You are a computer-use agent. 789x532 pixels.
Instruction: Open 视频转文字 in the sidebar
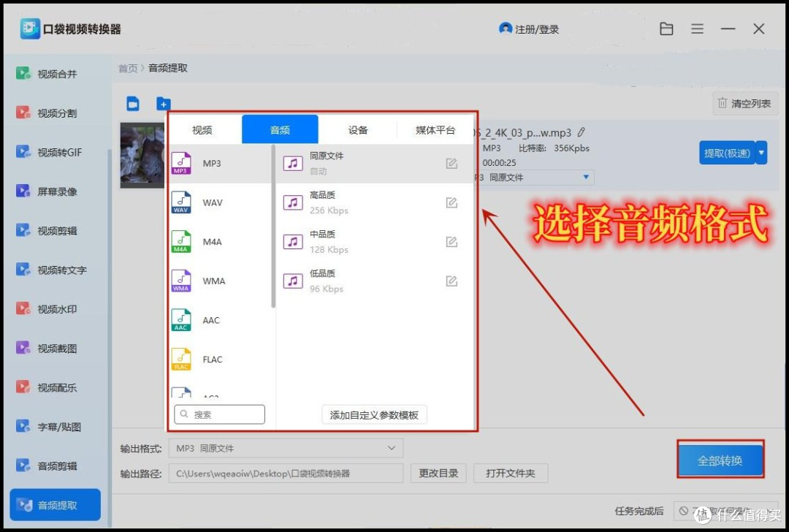(51, 270)
